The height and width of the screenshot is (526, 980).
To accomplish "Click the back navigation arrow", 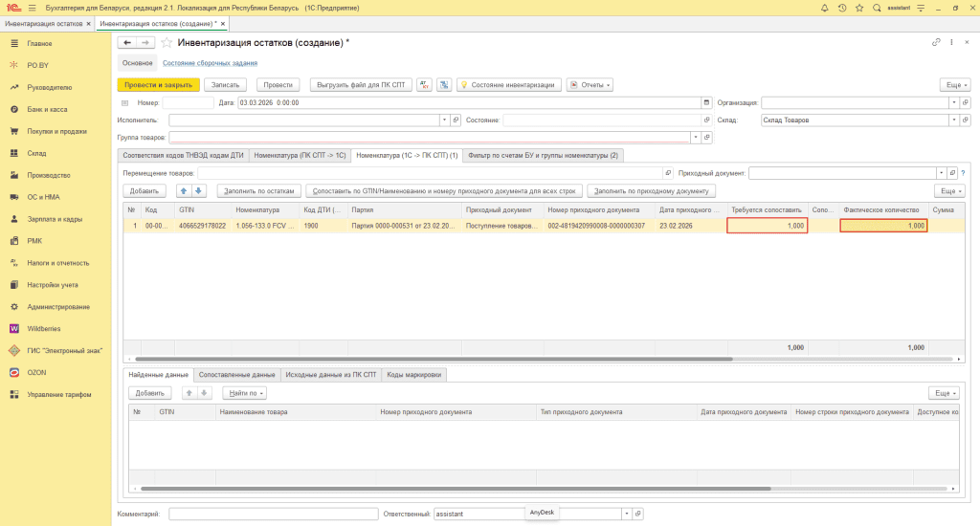I will (x=127, y=43).
